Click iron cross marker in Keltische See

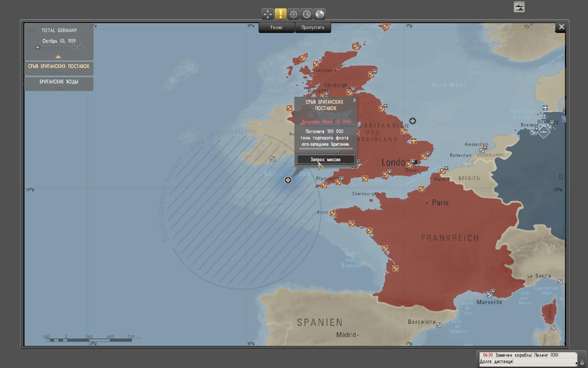(x=288, y=180)
